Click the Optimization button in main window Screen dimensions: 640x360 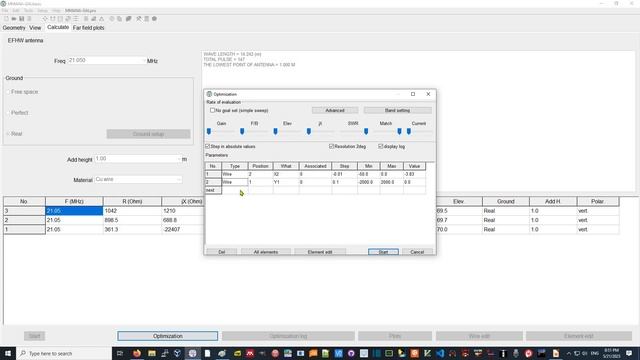(167, 336)
